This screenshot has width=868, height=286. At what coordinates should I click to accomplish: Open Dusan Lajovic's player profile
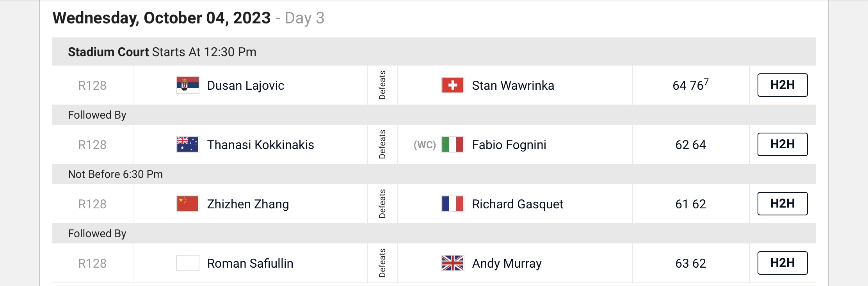pos(245,85)
